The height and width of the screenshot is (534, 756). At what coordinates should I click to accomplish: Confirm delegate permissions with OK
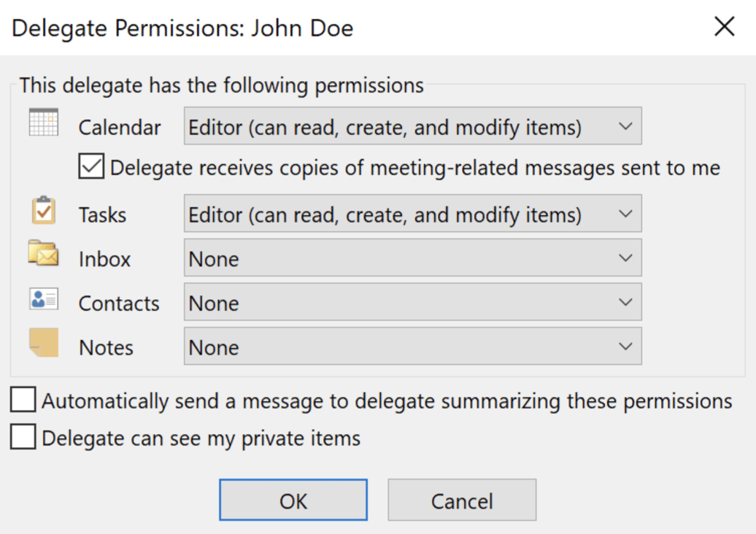[293, 500]
